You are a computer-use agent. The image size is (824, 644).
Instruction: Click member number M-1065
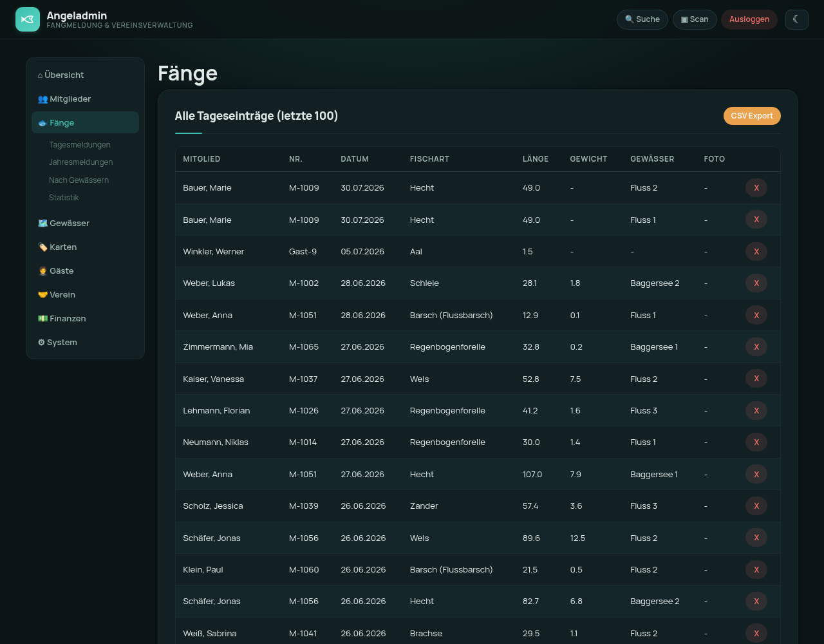point(304,347)
